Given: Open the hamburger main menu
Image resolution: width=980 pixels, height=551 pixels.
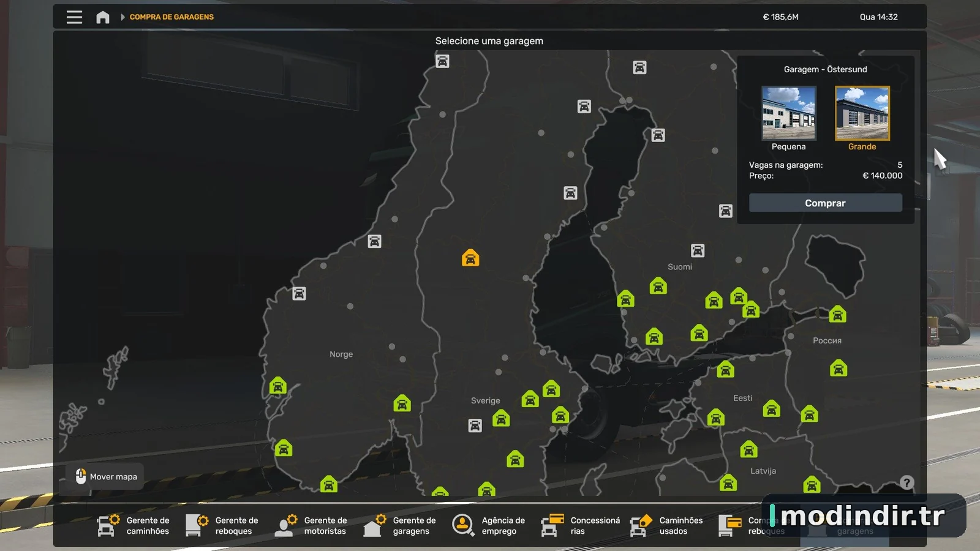Looking at the screenshot, I should 74,17.
